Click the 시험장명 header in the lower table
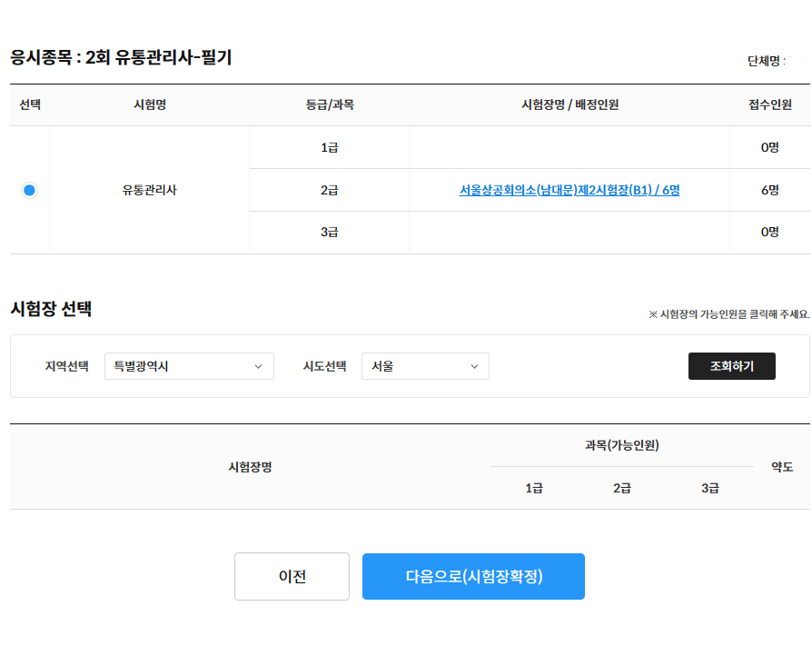 [250, 467]
